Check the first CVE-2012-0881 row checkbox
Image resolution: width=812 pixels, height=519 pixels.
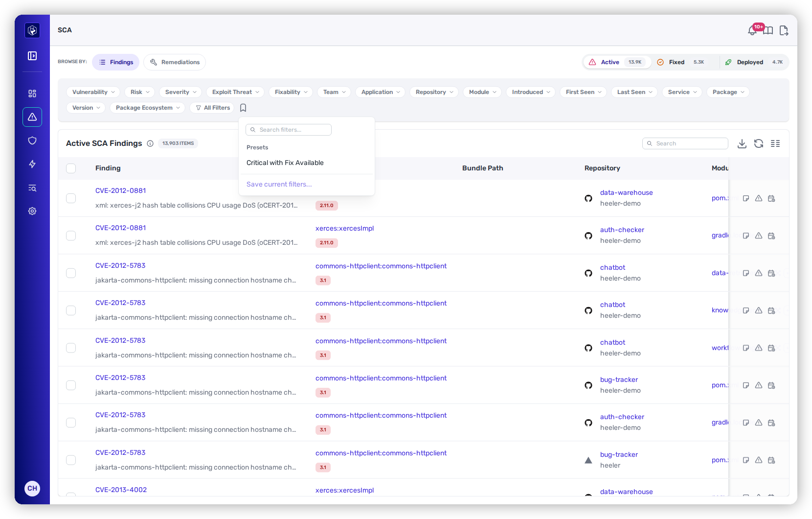click(x=71, y=198)
